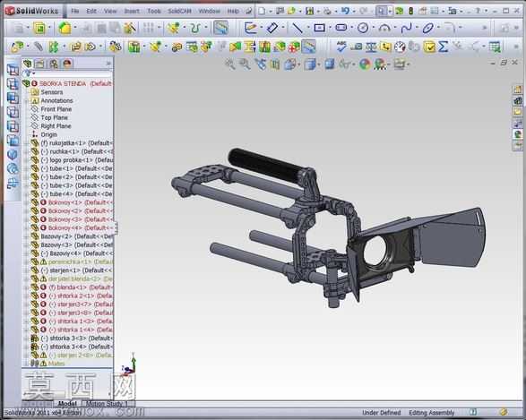Screen dimensions: 526x420
Task: Select the ruchka<1> component
Action: tap(72, 151)
